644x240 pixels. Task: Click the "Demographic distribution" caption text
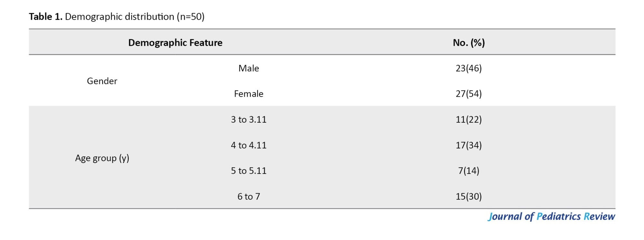(x=119, y=17)
